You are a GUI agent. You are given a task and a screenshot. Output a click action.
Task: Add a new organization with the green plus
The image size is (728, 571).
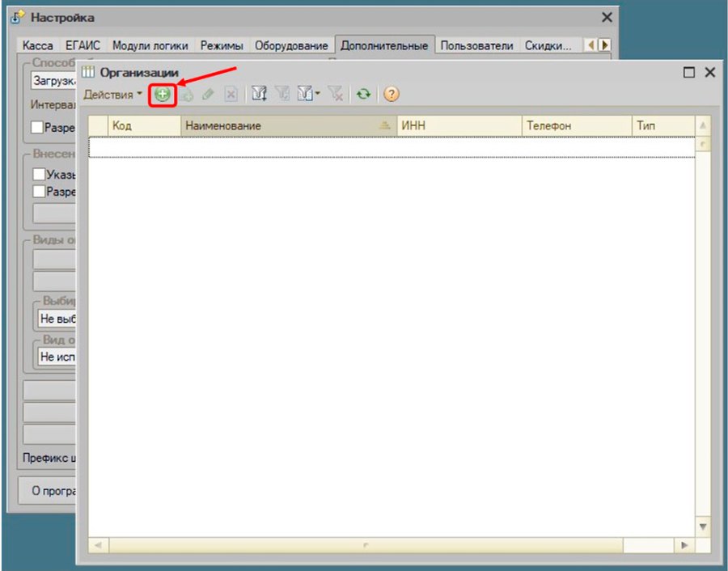click(x=162, y=95)
